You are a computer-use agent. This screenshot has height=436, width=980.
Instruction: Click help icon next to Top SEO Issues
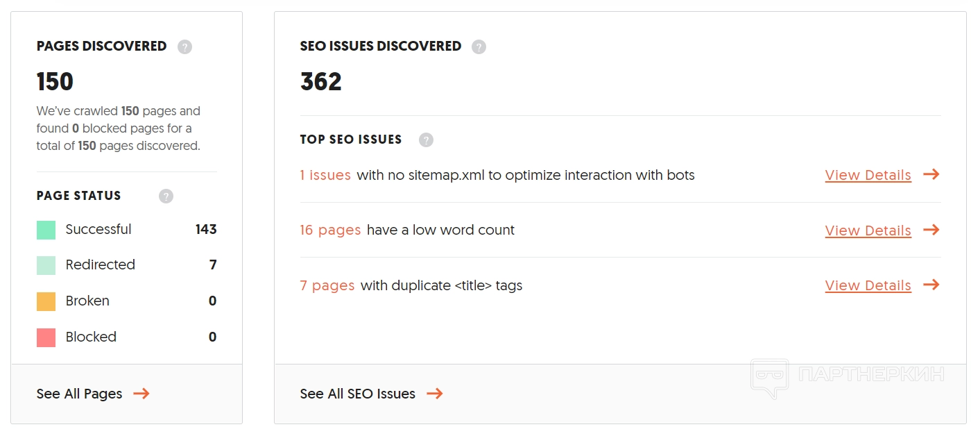(426, 140)
